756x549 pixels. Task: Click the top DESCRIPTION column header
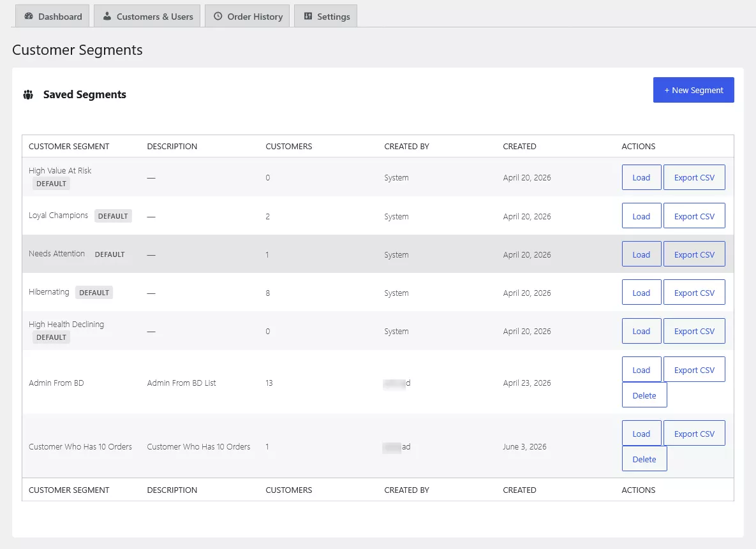click(172, 147)
